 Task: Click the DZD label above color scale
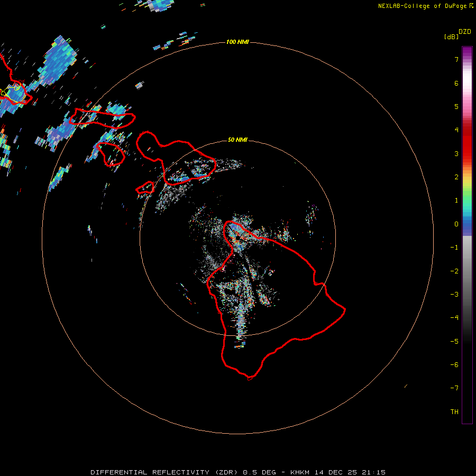point(465,32)
